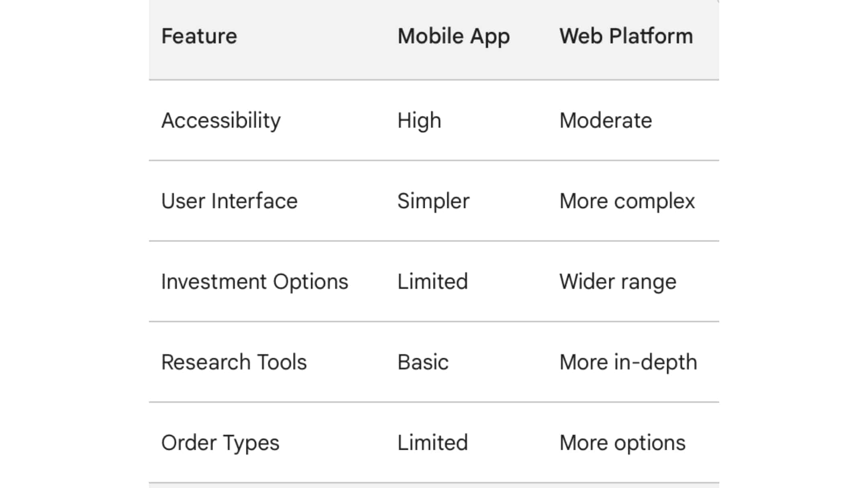Select the Order Types row label

[x=220, y=443]
